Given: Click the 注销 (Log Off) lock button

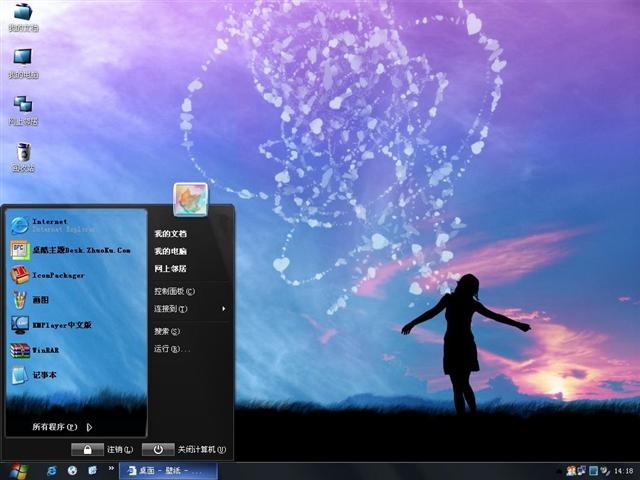Looking at the screenshot, I should [x=88, y=450].
